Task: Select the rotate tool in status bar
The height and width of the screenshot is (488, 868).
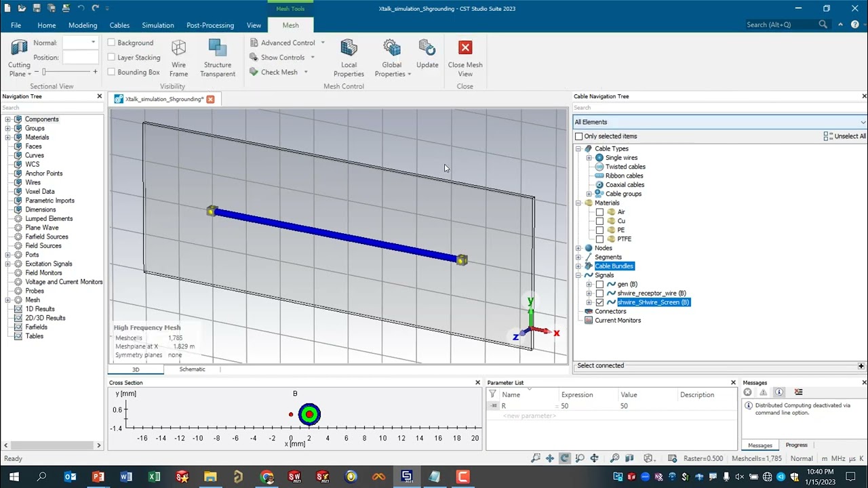Action: tap(565, 458)
